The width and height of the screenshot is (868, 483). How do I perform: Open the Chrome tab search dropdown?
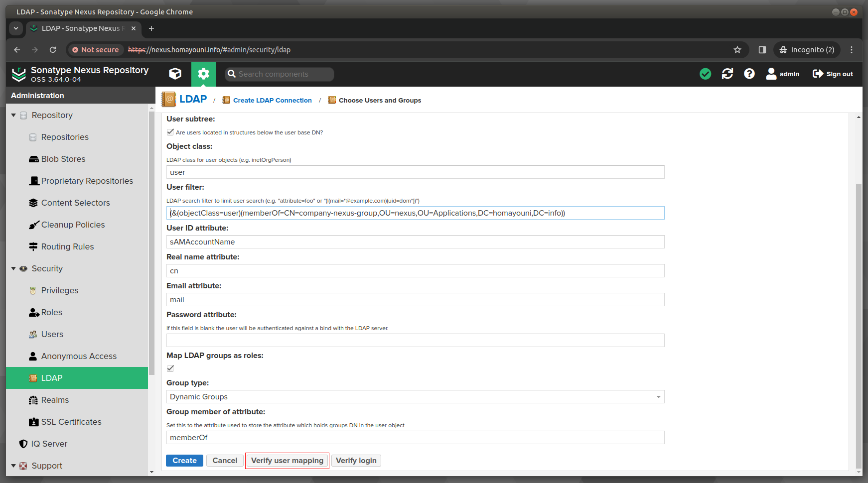coord(16,28)
